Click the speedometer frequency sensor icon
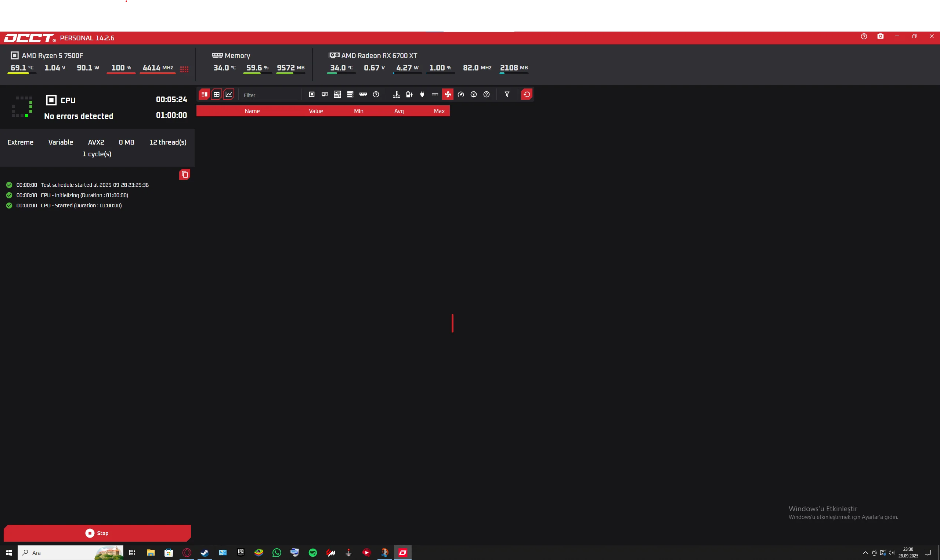 [460, 94]
